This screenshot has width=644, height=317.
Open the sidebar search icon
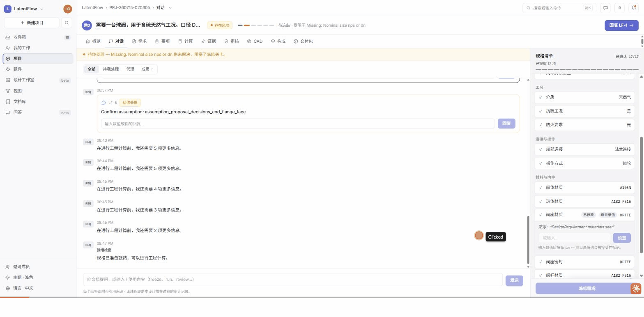[x=67, y=23]
